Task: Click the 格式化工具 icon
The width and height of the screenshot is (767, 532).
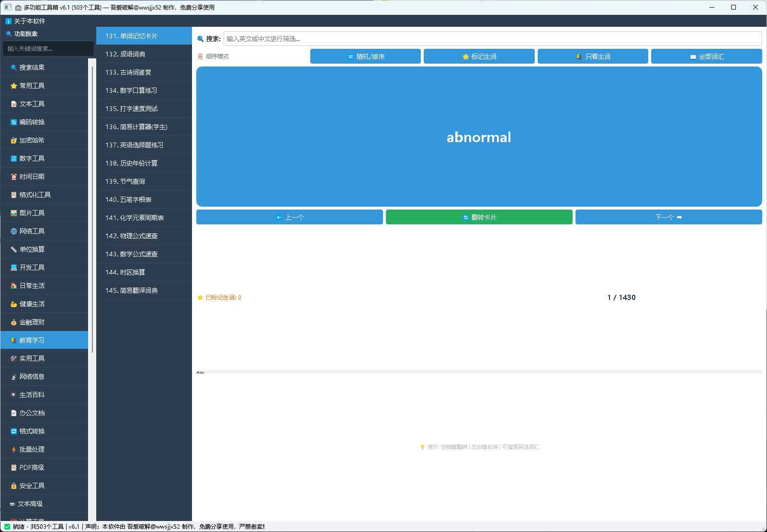Action: pyautogui.click(x=14, y=195)
